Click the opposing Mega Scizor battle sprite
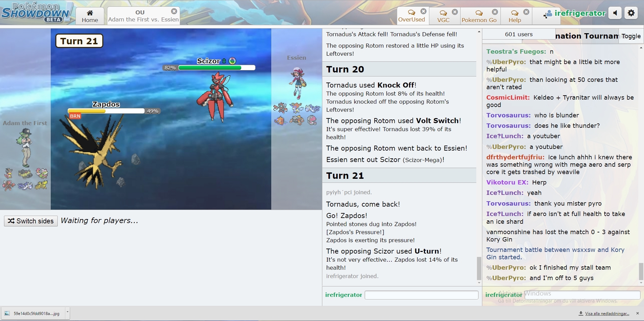The height and width of the screenshot is (321, 644). coord(215,97)
